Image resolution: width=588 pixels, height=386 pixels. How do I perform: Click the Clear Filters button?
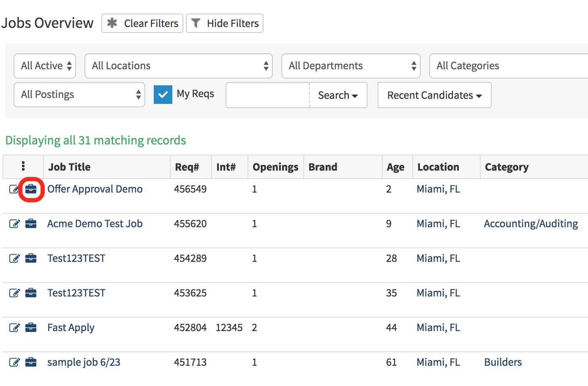[x=142, y=23]
